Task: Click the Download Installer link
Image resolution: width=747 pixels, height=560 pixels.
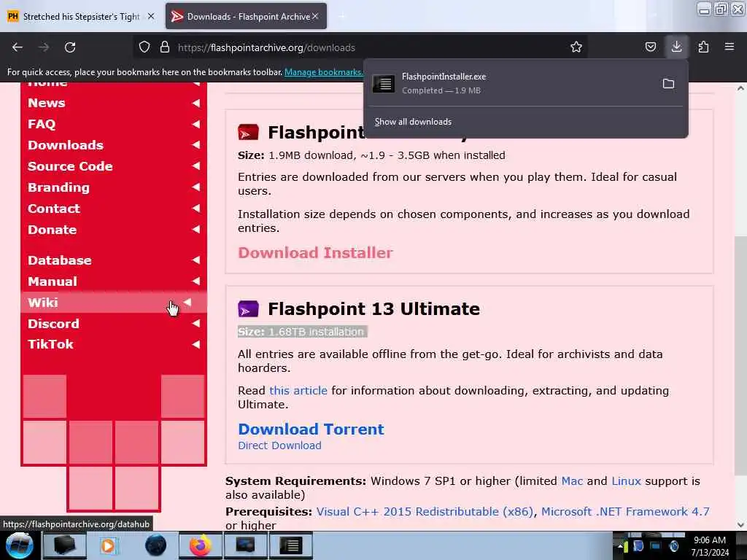Action: tap(315, 253)
